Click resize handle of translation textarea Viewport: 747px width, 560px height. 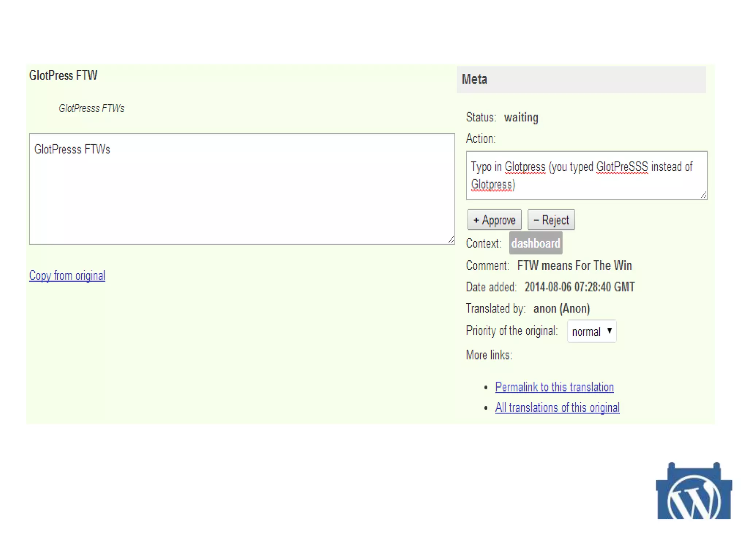point(451,240)
